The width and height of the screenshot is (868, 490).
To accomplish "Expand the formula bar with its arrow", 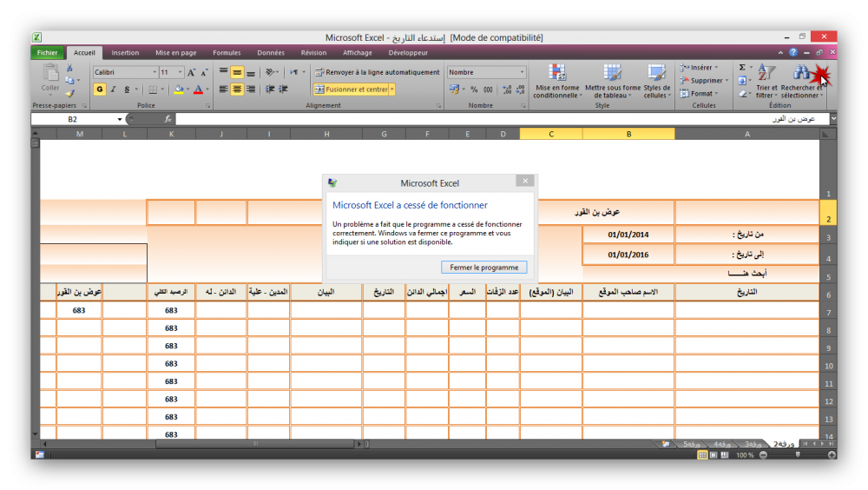I will (833, 119).
